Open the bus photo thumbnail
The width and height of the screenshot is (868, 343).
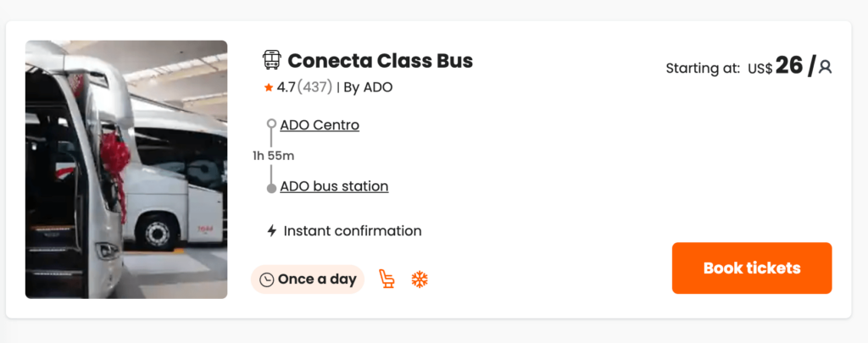pos(126,169)
